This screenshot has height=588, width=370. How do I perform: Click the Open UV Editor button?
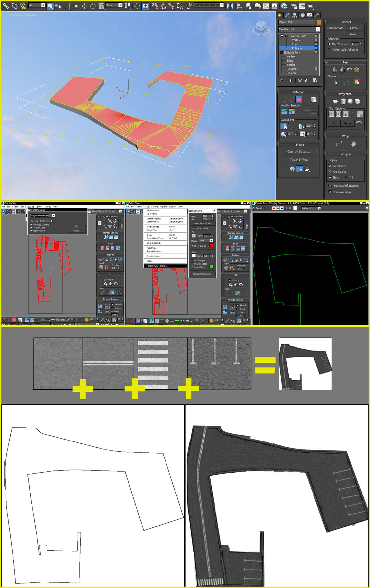(x=299, y=152)
